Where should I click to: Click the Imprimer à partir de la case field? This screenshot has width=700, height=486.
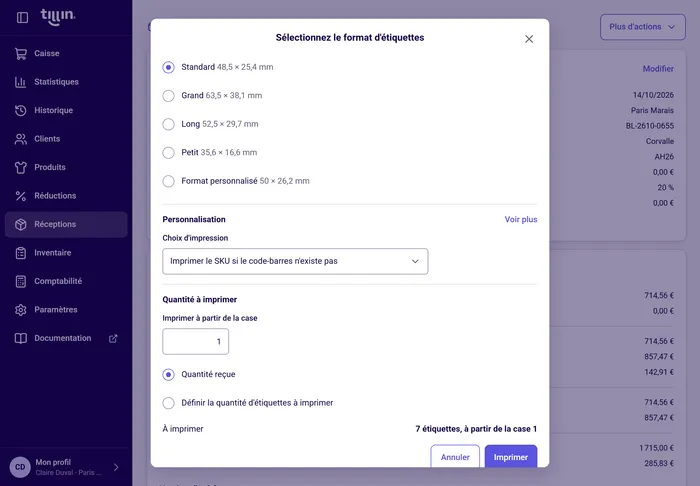pos(196,342)
